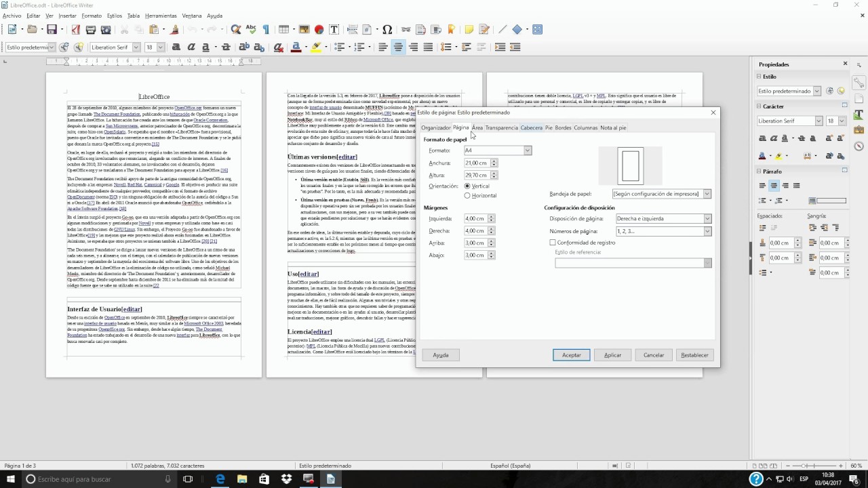Open sidebar font size dropdown
Screen dimensions: 868x488
[x=842, y=121]
